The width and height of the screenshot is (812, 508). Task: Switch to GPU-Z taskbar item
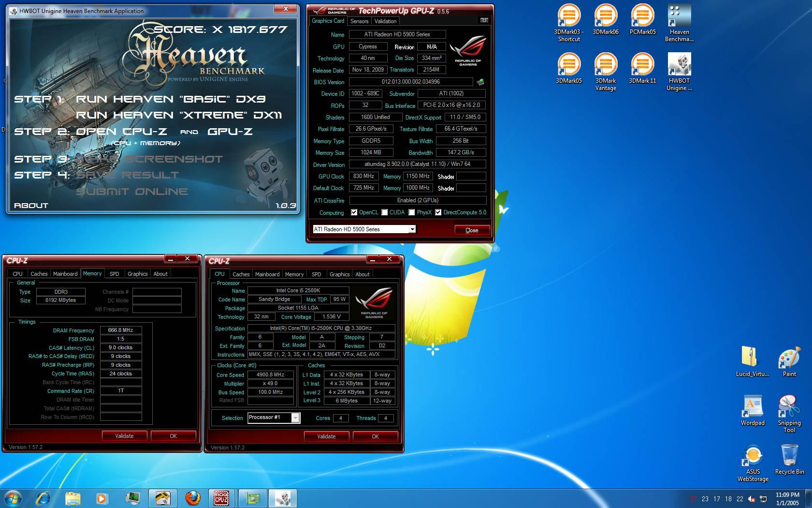252,498
